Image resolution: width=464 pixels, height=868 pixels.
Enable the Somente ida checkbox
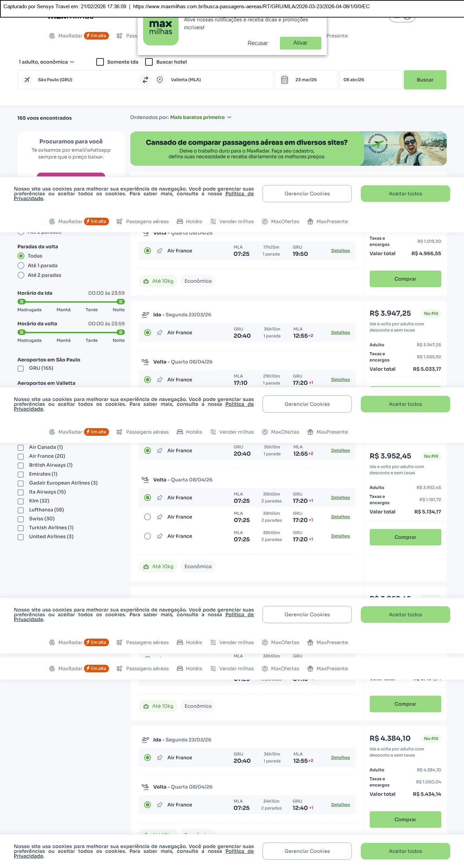[x=100, y=62]
